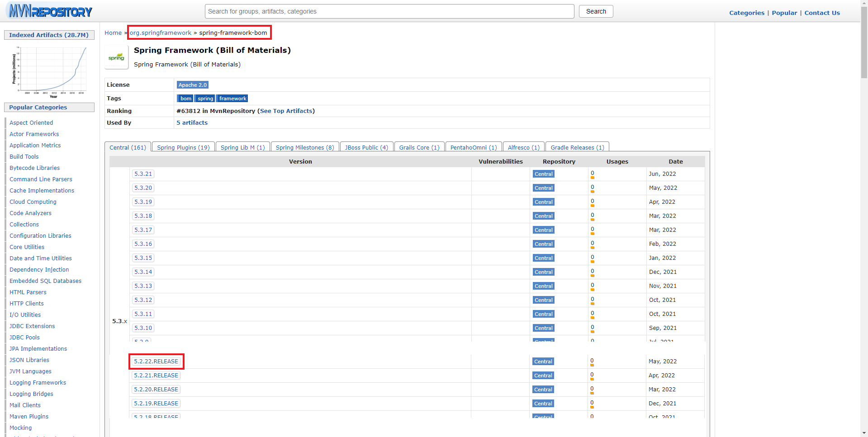Screen dimensions: 868x437
Task: Open Build Tools category
Action: point(24,156)
